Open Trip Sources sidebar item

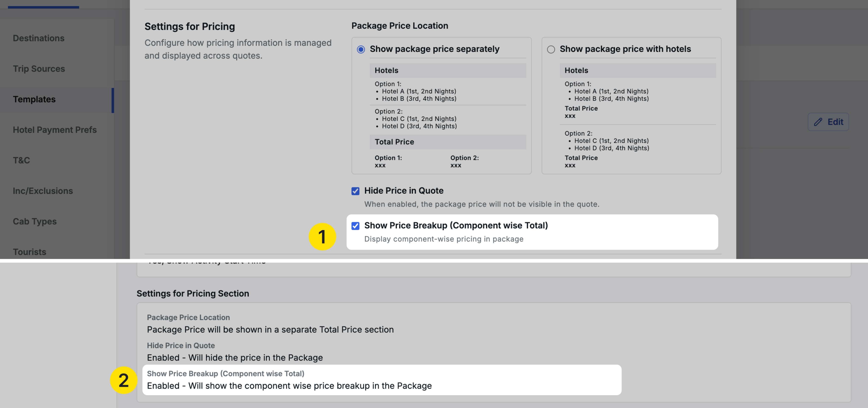click(39, 69)
